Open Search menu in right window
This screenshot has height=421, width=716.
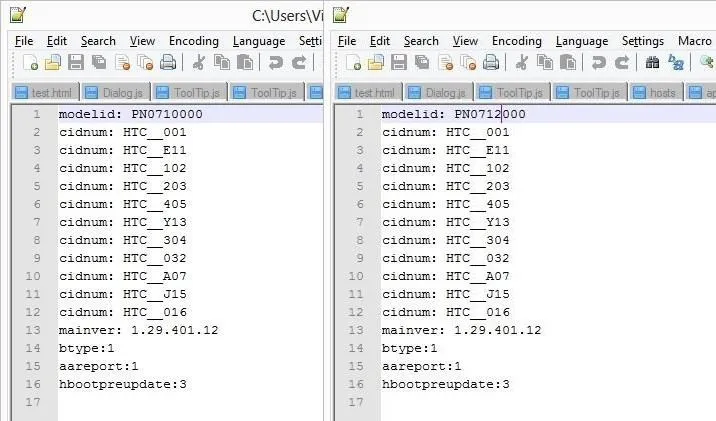coord(421,41)
